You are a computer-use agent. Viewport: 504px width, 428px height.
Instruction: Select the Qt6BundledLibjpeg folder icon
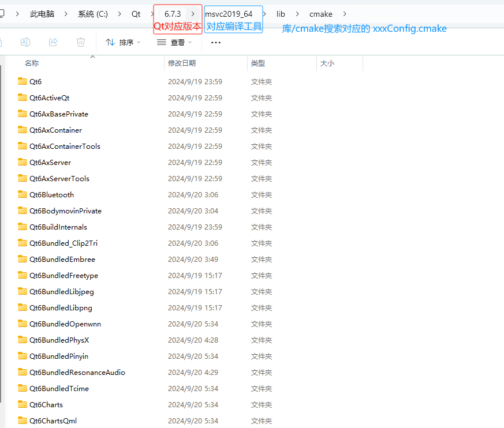23,291
